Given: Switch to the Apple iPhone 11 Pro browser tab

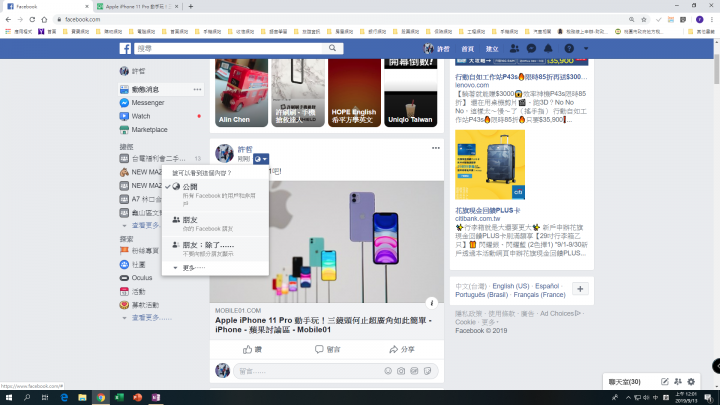Looking at the screenshot, I should (138, 6).
